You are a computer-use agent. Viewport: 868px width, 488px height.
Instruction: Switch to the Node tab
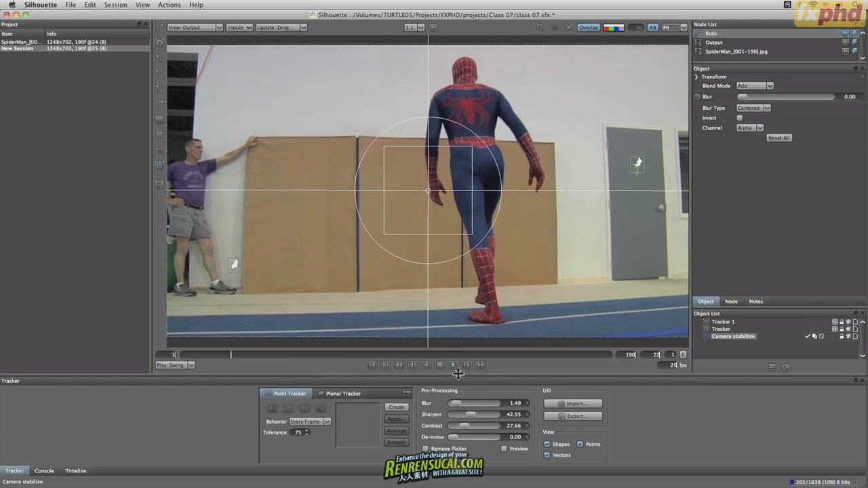click(731, 302)
